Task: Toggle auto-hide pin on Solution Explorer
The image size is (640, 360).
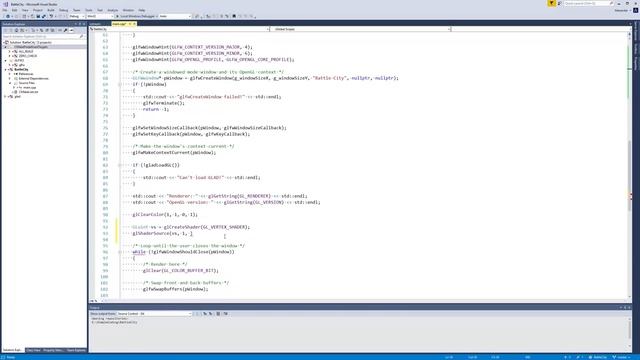Action: [80, 24]
